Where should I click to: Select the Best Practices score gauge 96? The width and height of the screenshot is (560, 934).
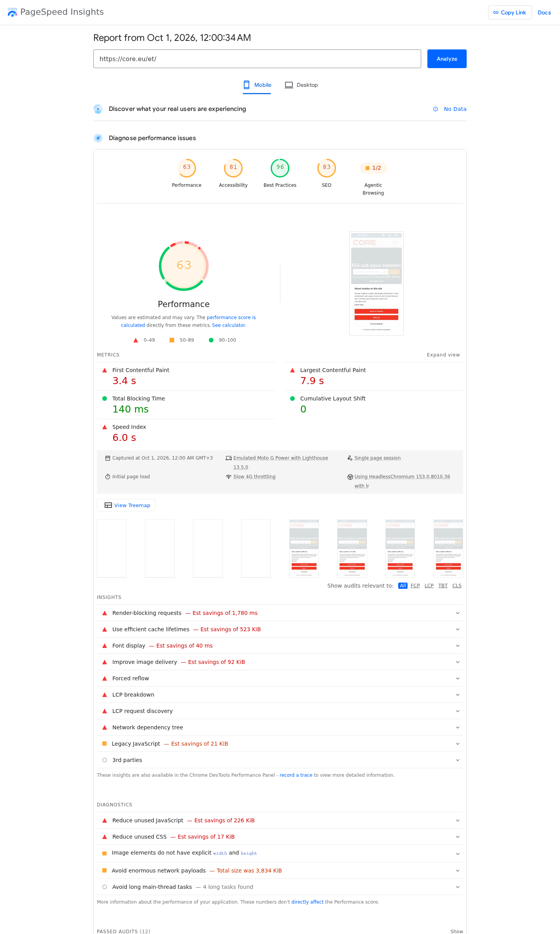(x=280, y=168)
